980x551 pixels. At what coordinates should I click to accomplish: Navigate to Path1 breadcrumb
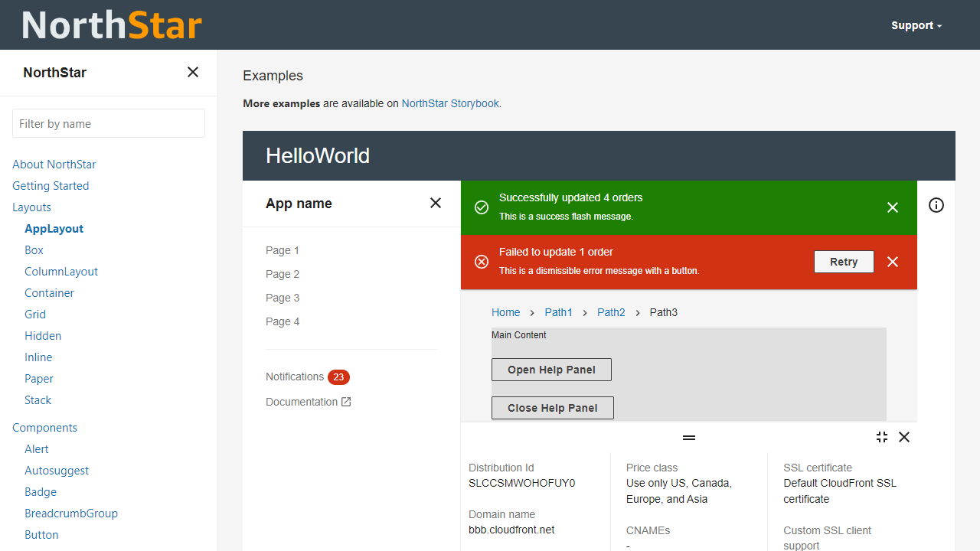coord(558,312)
